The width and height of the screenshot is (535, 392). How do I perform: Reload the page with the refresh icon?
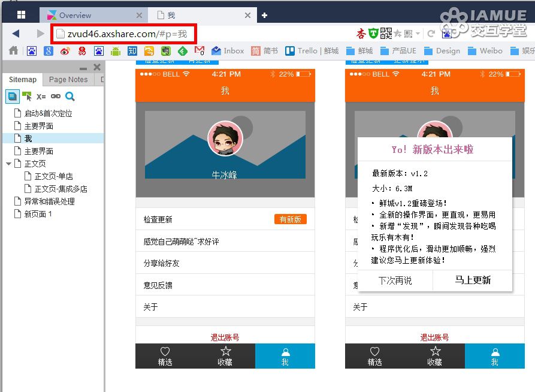pyautogui.click(x=431, y=34)
